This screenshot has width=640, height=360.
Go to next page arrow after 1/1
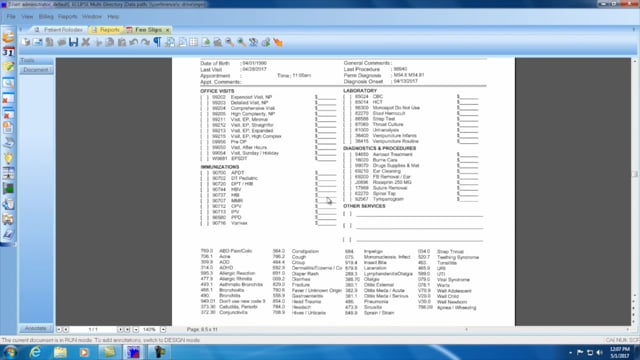pos(120,329)
